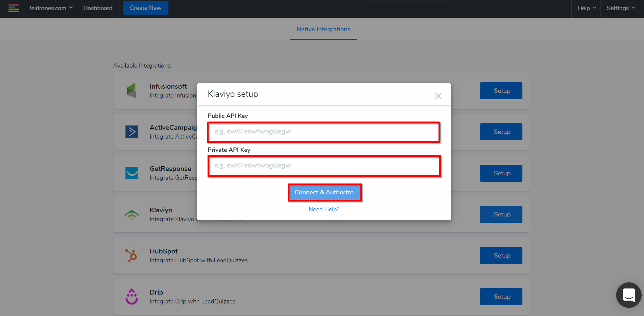Screen dimensions: 644x316
Task: Click the Drip purple droplet icon
Action: pyautogui.click(x=132, y=297)
